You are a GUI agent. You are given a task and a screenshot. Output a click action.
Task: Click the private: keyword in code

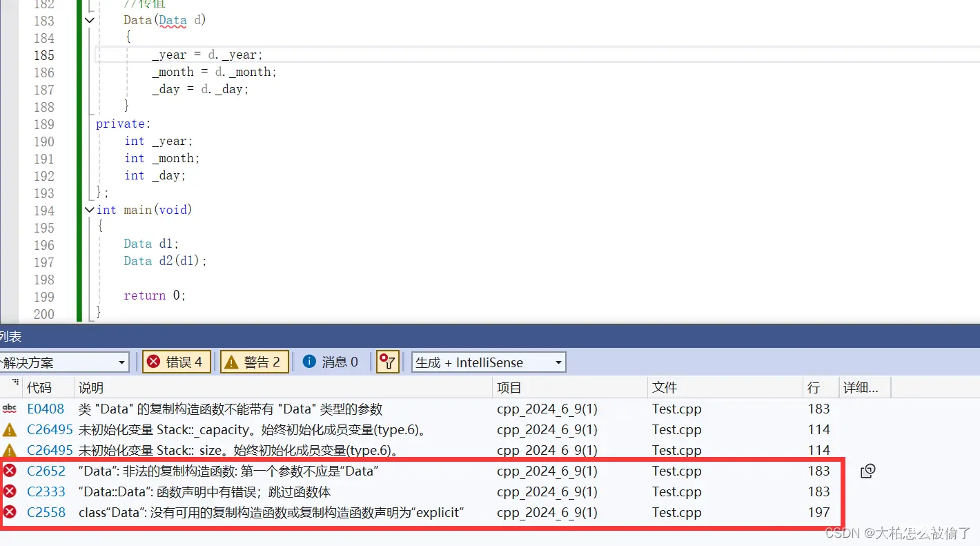[124, 124]
